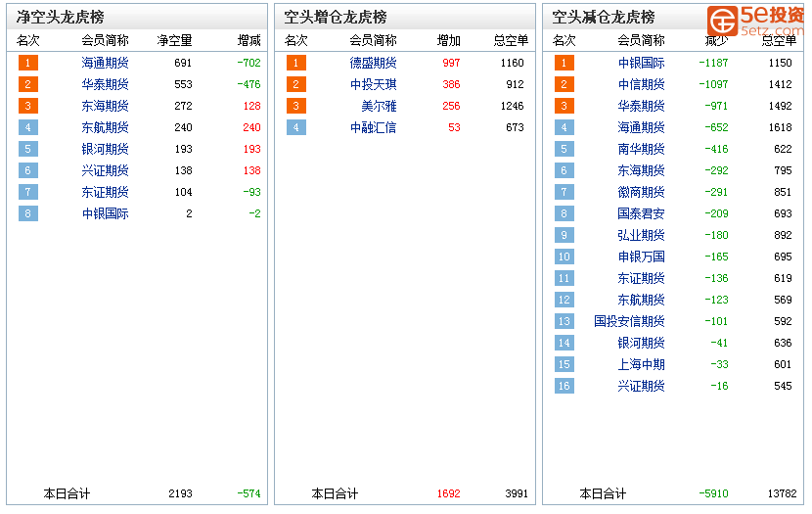
Task: Click 总空单 header in 空头增仓龙虎榜
Action: point(511,40)
